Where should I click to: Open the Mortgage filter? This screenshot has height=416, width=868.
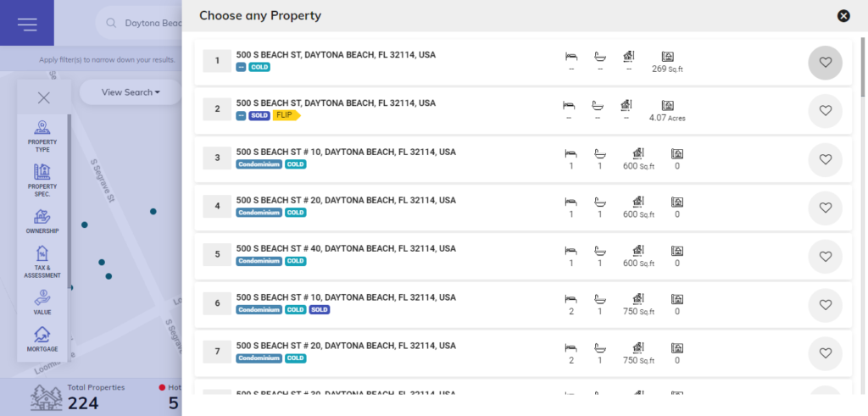[42, 340]
